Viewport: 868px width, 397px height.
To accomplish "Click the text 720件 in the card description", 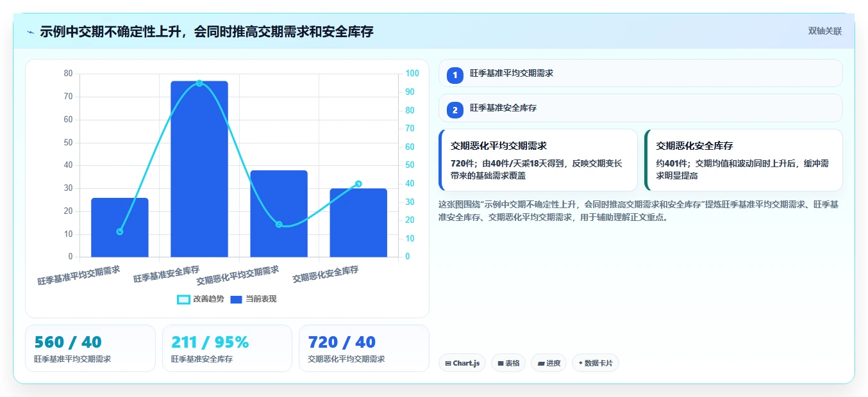I will point(461,163).
